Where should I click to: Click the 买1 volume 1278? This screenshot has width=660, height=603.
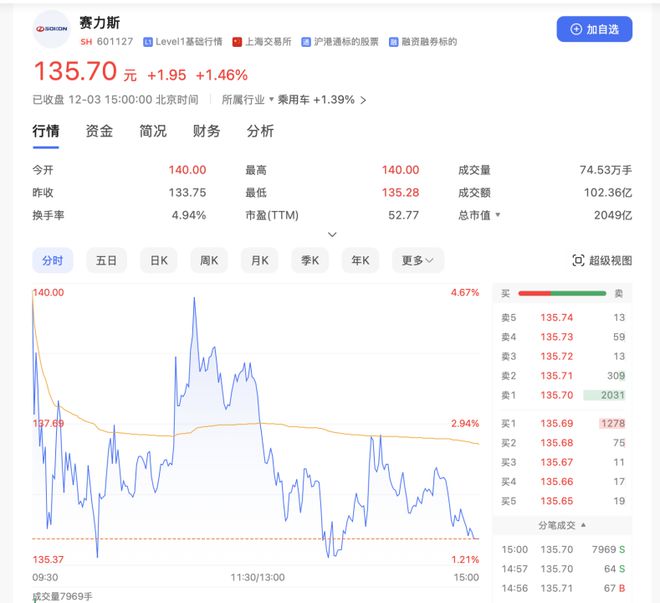pos(612,423)
